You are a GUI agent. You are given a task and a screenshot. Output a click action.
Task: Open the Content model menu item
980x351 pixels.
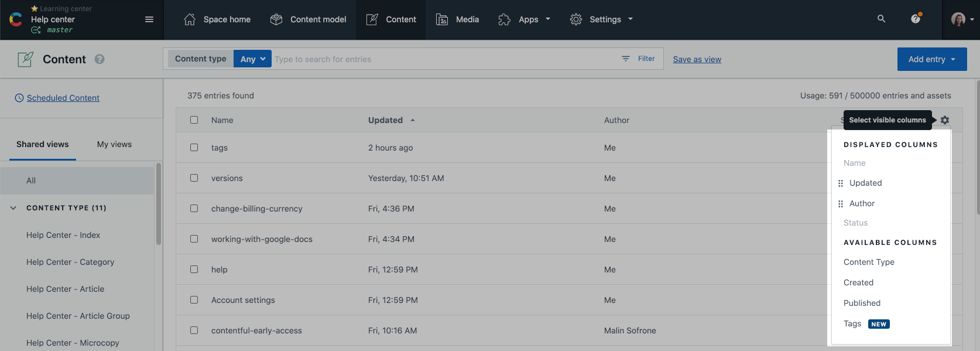(x=308, y=19)
